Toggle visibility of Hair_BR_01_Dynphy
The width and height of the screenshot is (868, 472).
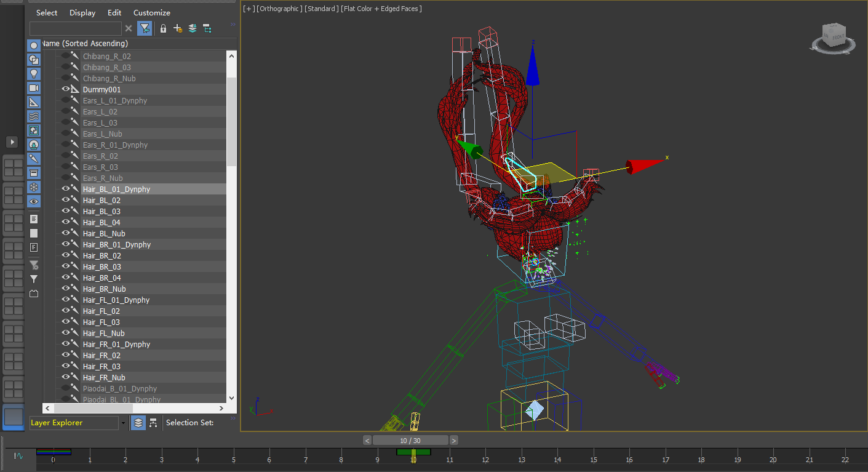(x=65, y=244)
